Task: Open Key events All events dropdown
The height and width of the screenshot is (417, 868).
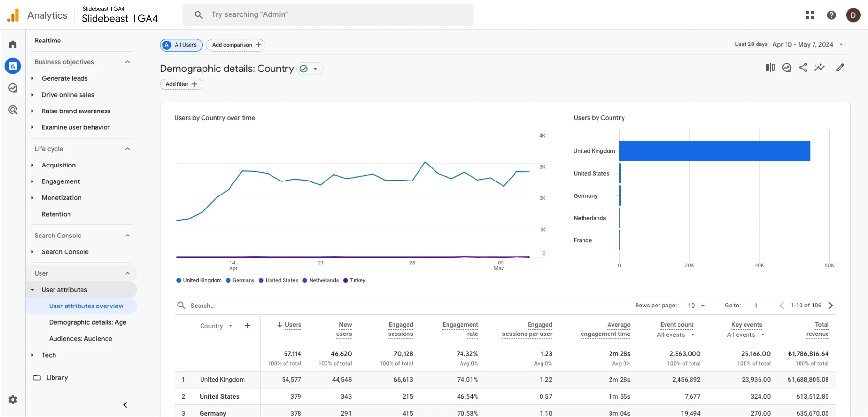Action: coord(763,335)
